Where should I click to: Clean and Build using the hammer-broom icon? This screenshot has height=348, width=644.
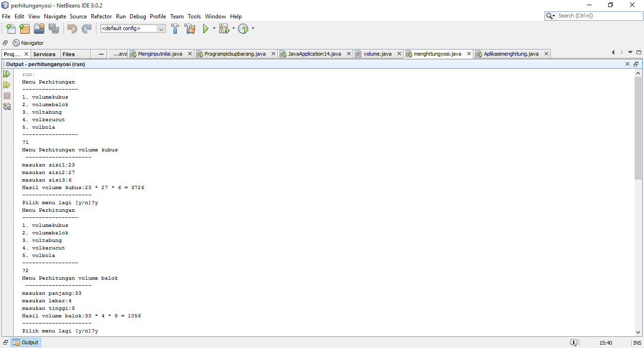[x=190, y=28]
